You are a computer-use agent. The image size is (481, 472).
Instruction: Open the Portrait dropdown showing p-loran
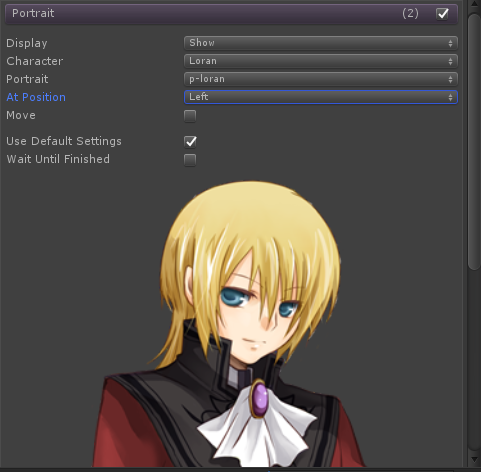click(321, 79)
